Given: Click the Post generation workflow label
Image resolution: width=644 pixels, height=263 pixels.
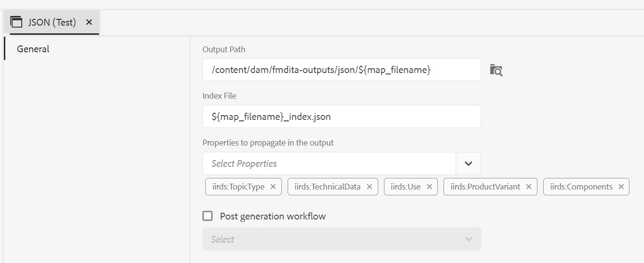Looking at the screenshot, I should click(x=273, y=216).
